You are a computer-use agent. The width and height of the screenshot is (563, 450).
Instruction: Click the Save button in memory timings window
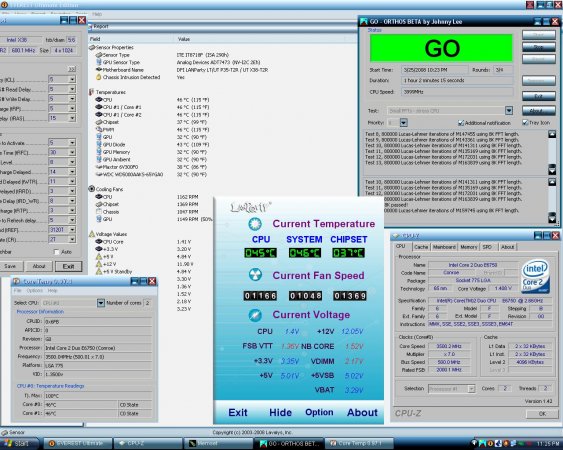coord(10,266)
